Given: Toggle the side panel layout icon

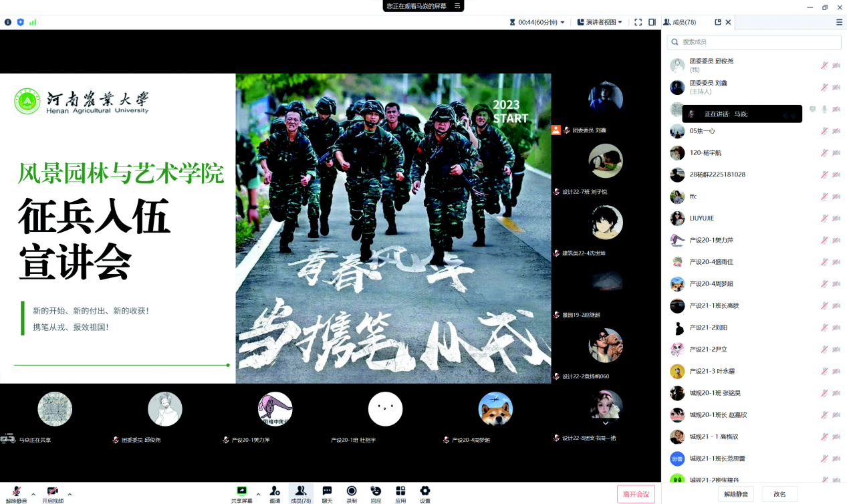Looking at the screenshot, I should coord(652,22).
